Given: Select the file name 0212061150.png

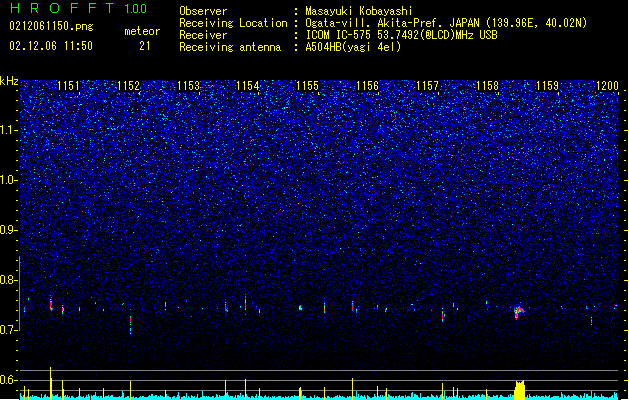Looking at the screenshot, I should tap(51, 27).
